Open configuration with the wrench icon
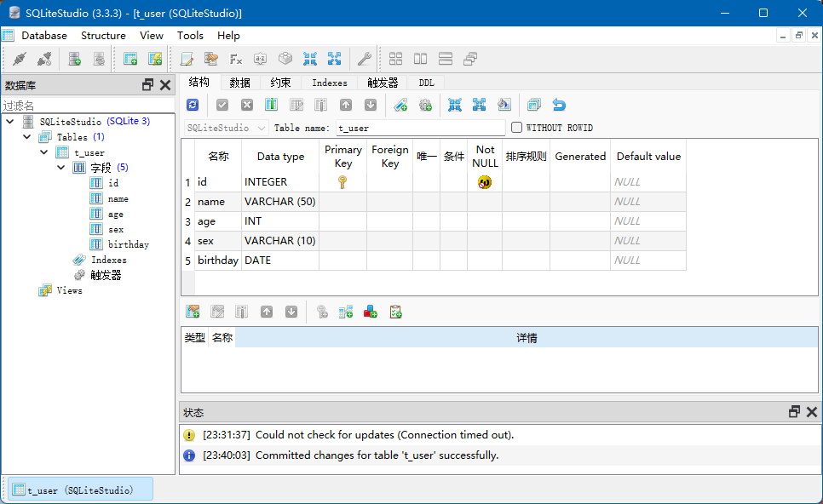Screen dimensions: 823x504 click(364, 59)
